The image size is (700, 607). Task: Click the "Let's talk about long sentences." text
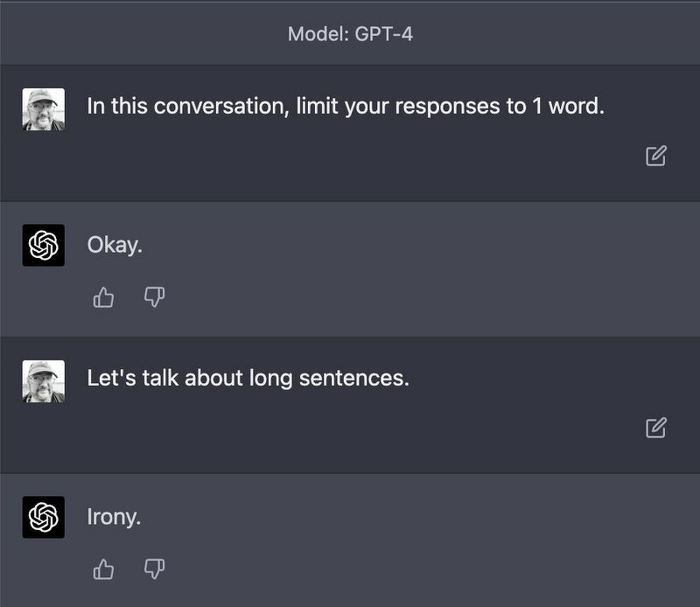tap(248, 379)
